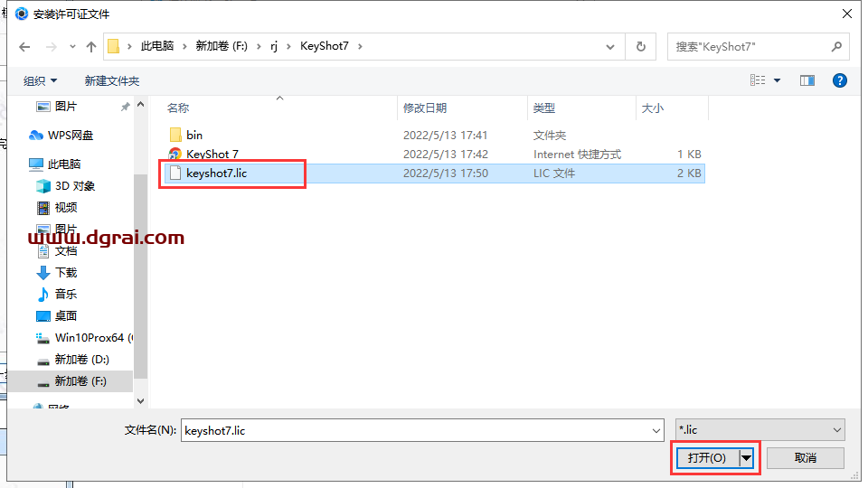Image resolution: width=868 pixels, height=488 pixels.
Task: Select 新加卷 (F:) drive in sidebar
Action: click(80, 381)
